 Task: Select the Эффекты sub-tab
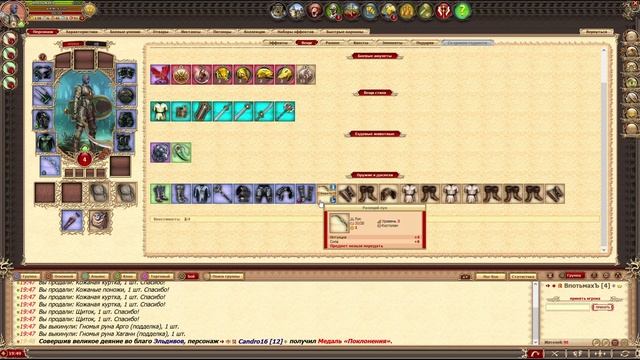coord(278,42)
